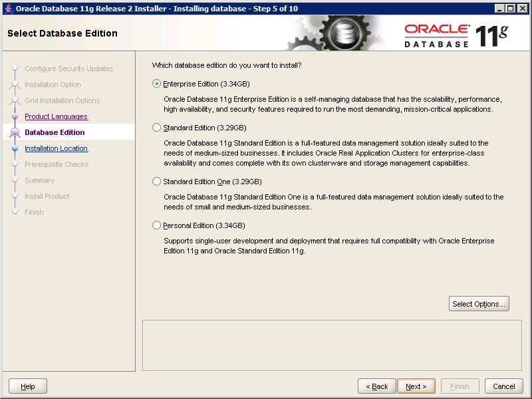
Task: Minimize the installer window
Action: tap(499, 9)
